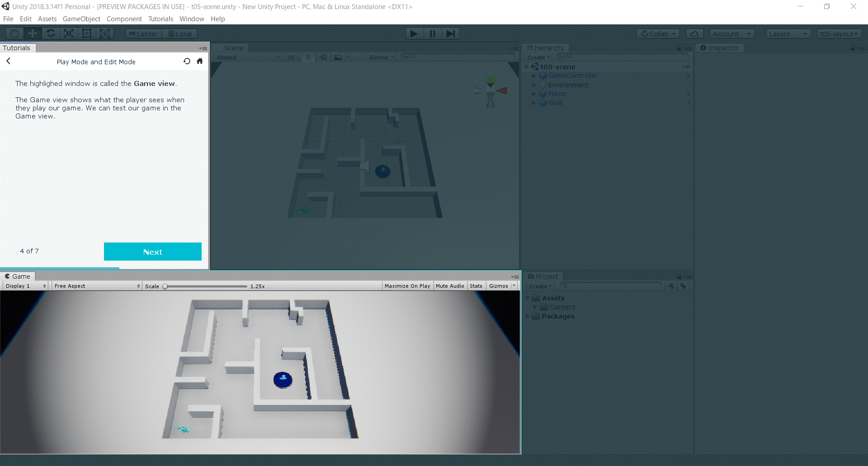Select the Hand tool in toolbar
This screenshot has height=466, width=868.
(x=14, y=33)
